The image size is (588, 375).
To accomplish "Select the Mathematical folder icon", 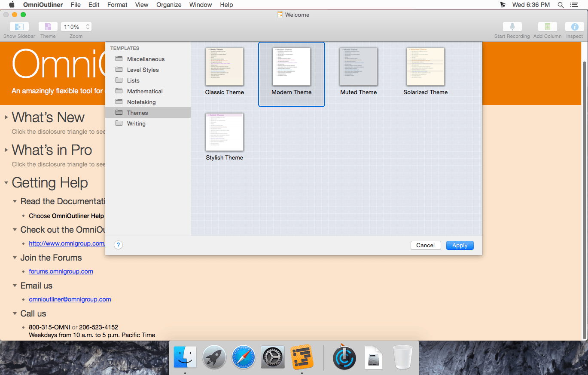I will (119, 91).
